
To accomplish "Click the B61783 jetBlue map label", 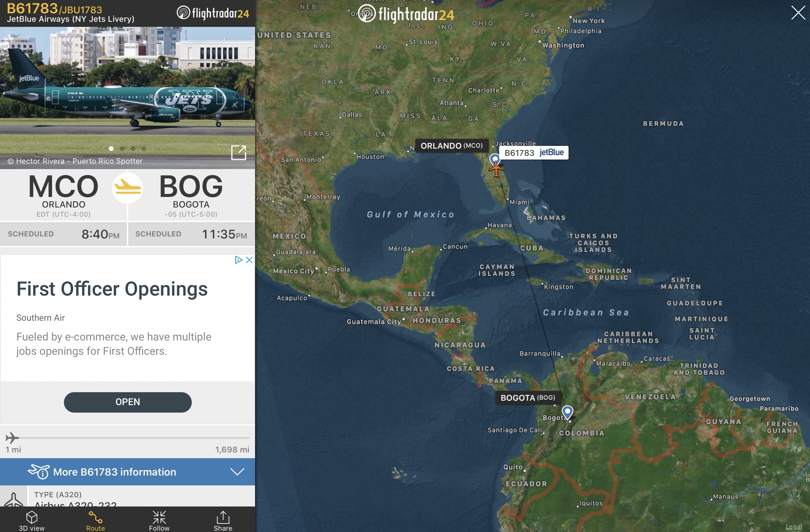I will [534, 152].
